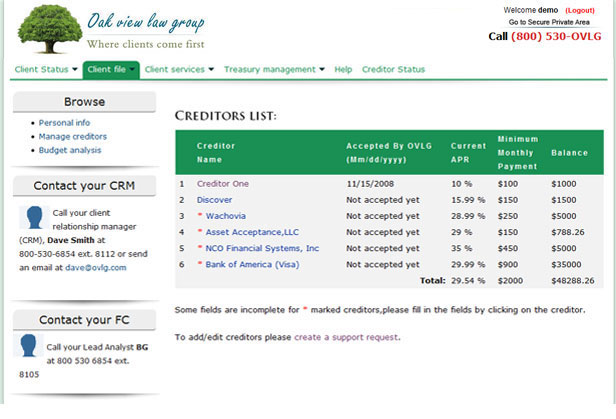The height and width of the screenshot is (419, 616).
Task: Click the $788.26 balance value
Action: coord(568,232)
